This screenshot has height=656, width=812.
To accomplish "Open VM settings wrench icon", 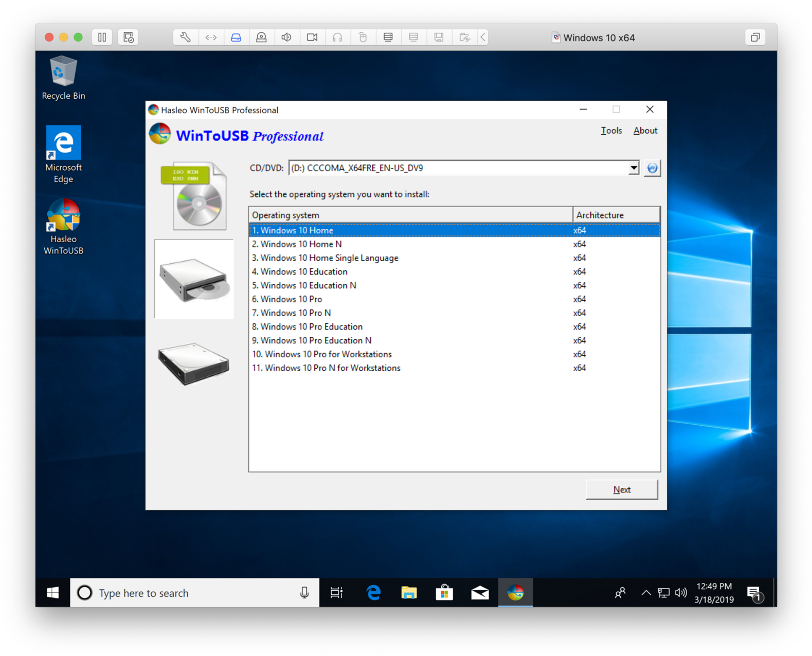I will click(185, 38).
